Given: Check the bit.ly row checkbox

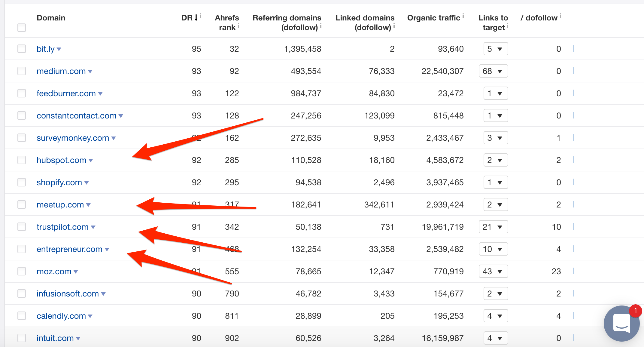Looking at the screenshot, I should pos(22,49).
